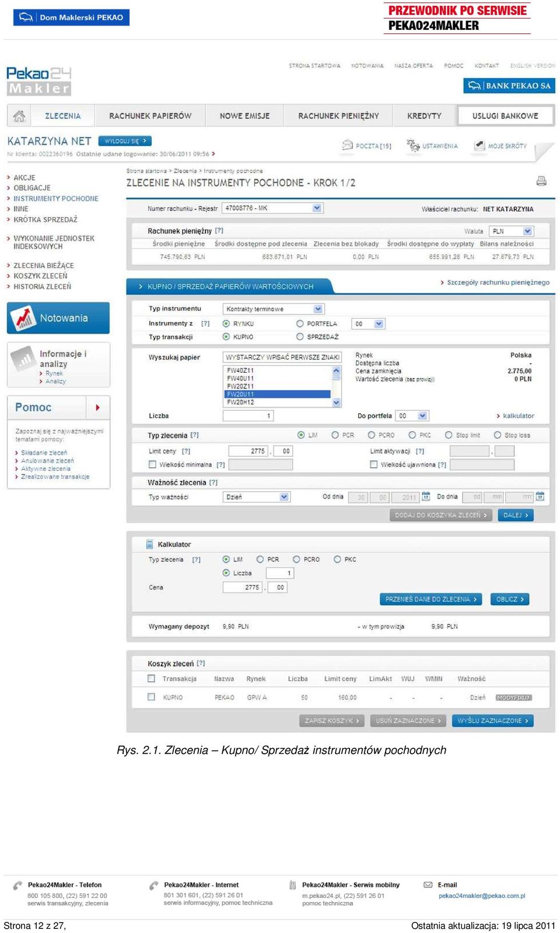The width and height of the screenshot is (560, 933).
Task: Select SPRZEDAŻ transaction radio button
Action: click(x=300, y=337)
